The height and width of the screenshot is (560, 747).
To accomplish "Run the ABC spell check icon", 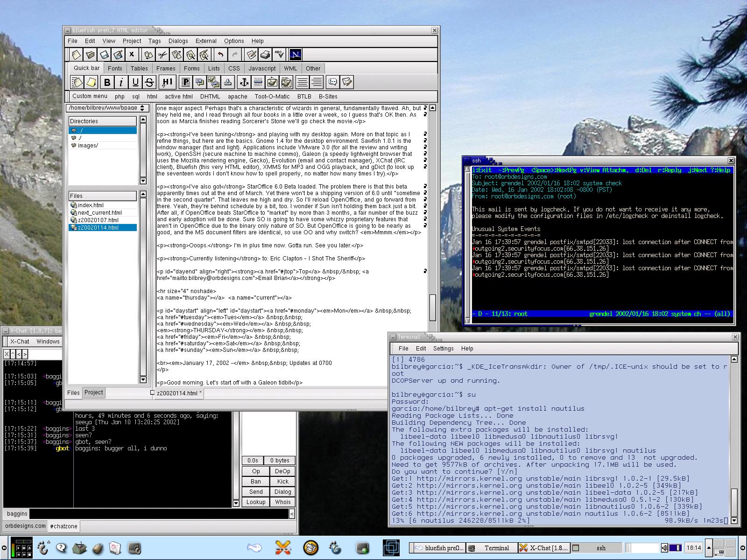I will pos(279,55).
